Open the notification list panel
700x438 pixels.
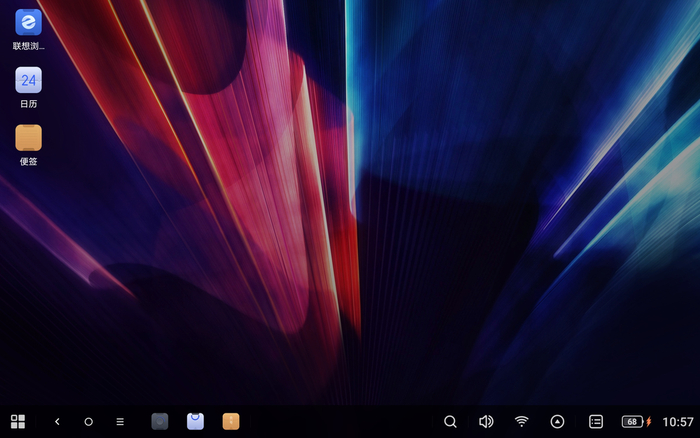pyautogui.click(x=596, y=422)
